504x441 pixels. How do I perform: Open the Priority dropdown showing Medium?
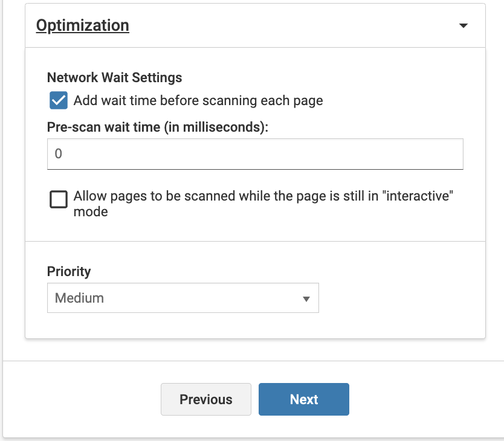point(183,298)
